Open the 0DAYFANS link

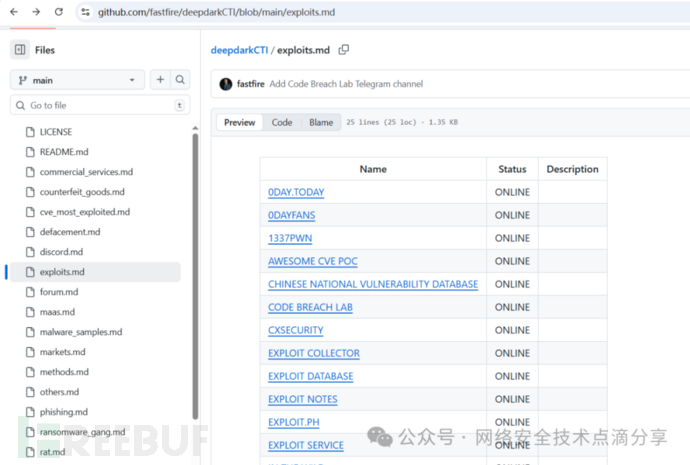292,215
